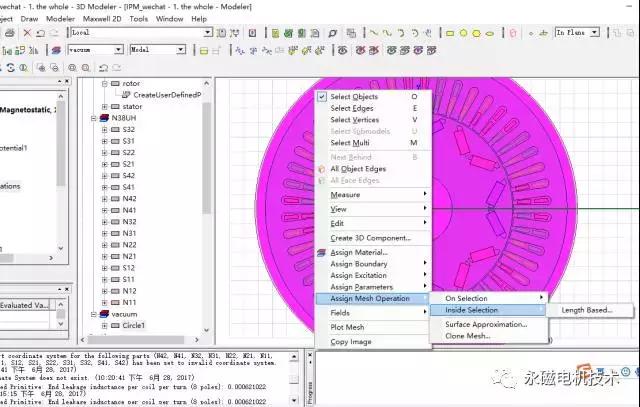Image resolution: width=640 pixels, height=407 pixels.
Task: Select the Draw Line tool
Action: click(372, 33)
